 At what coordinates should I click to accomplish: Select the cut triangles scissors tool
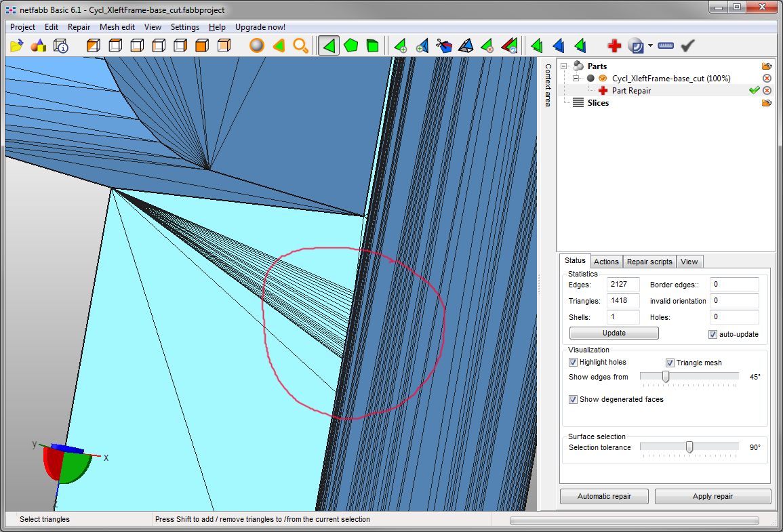[x=443, y=46]
